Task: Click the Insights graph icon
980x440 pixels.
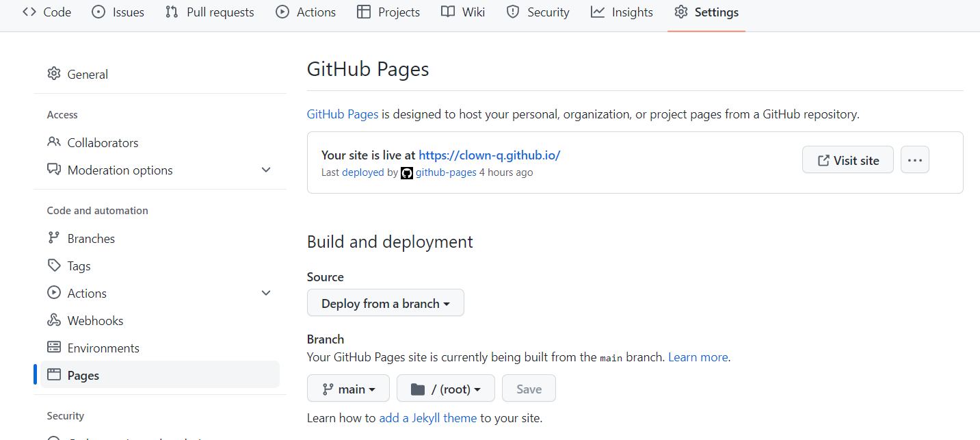Action: tap(598, 12)
